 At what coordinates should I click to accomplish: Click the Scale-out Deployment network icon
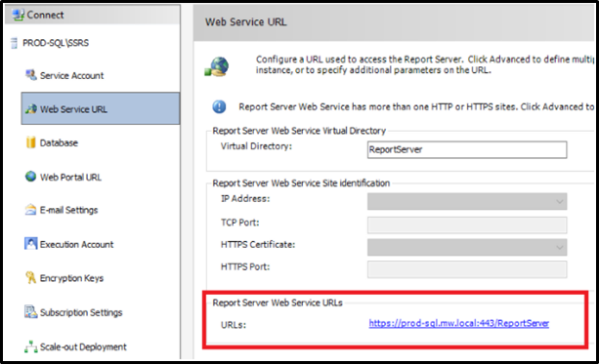[x=30, y=346]
